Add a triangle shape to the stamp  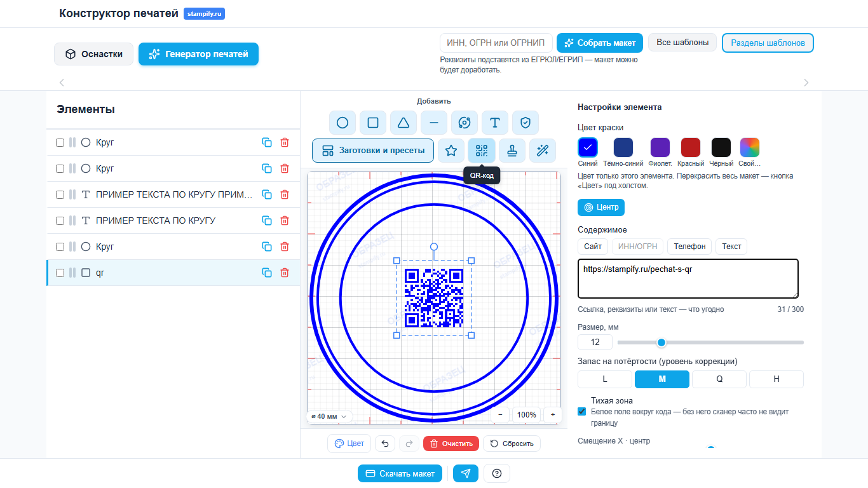click(403, 123)
